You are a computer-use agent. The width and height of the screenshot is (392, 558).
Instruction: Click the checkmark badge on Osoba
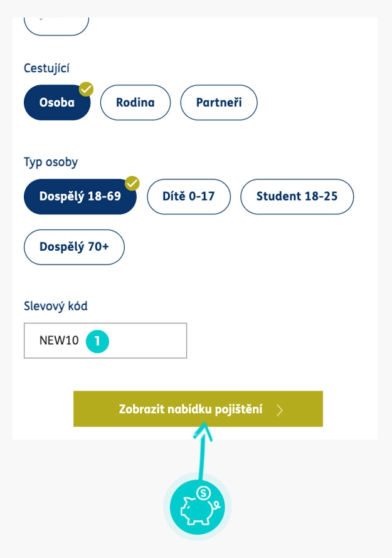point(86,89)
